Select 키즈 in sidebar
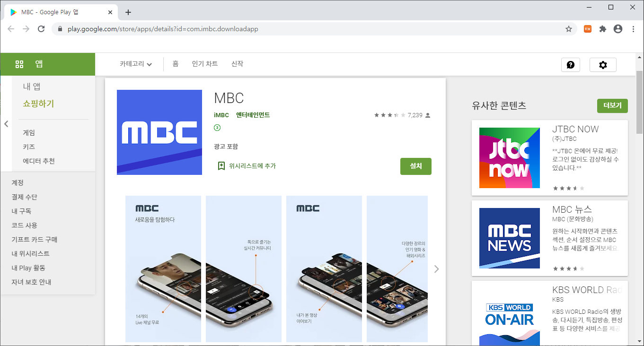 (29, 147)
